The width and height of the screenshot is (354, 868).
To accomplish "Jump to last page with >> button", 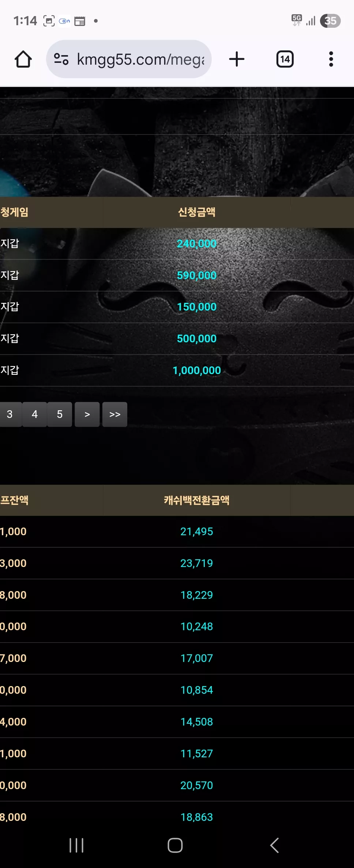I will tap(115, 414).
